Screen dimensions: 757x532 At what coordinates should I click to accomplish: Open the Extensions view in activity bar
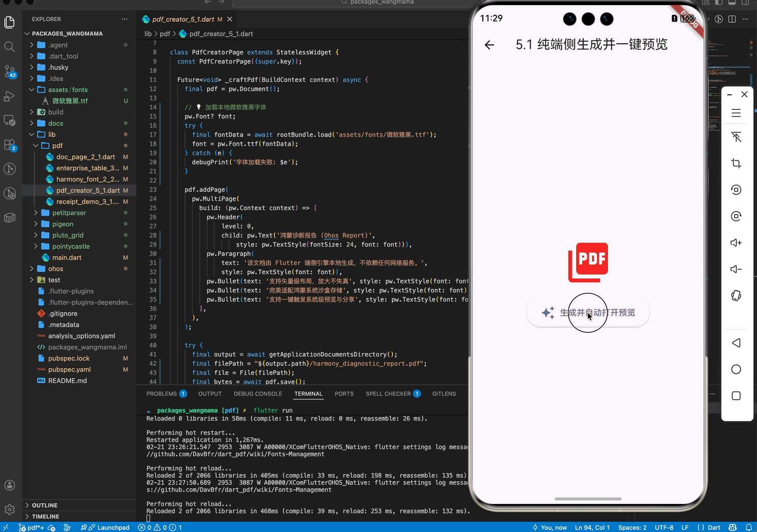10,145
